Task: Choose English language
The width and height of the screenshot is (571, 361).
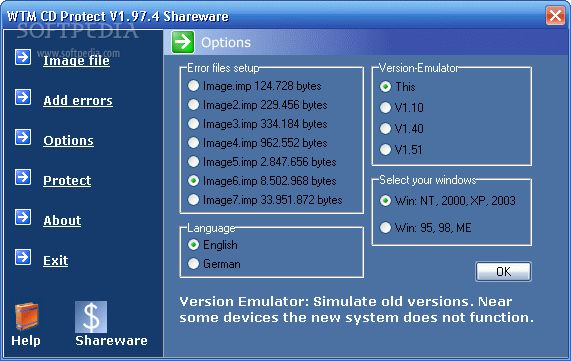Action: pyautogui.click(x=213, y=245)
